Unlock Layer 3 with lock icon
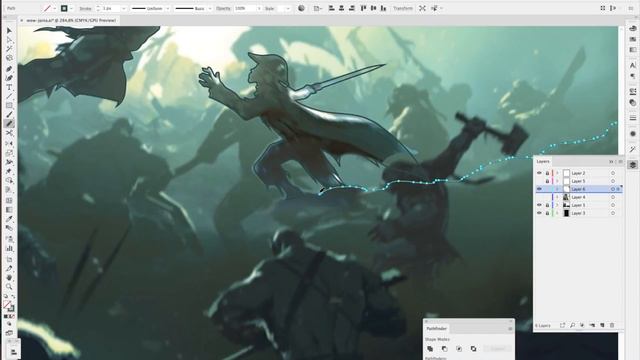The height and width of the screenshot is (360, 640). point(547,213)
